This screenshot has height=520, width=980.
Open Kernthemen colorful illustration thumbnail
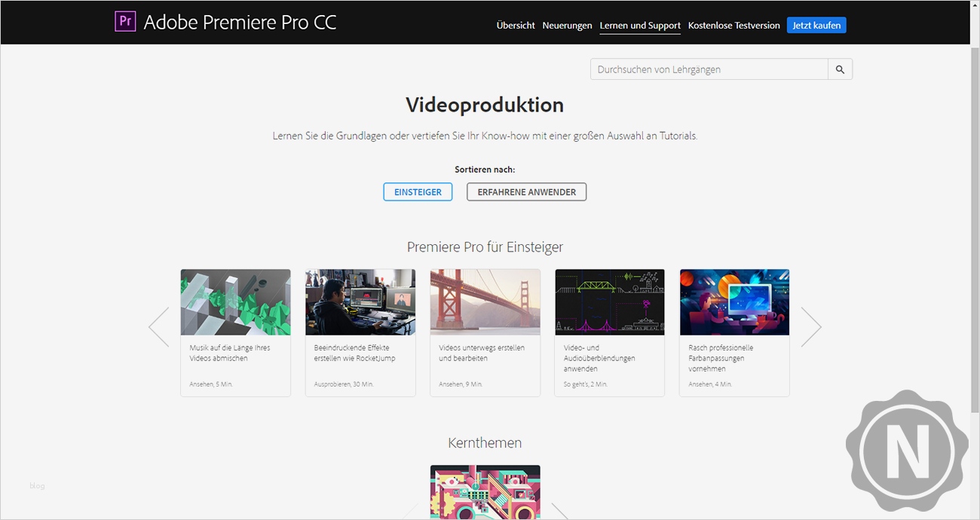485,492
